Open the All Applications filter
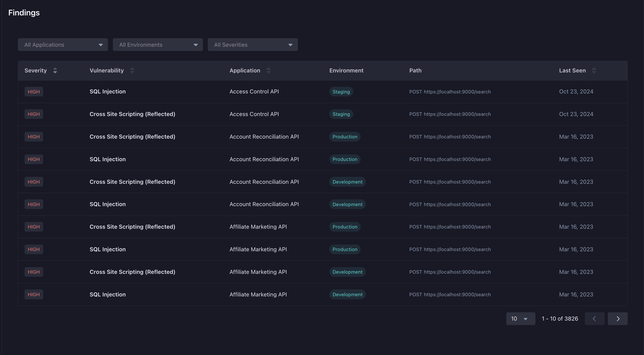 pyautogui.click(x=63, y=44)
